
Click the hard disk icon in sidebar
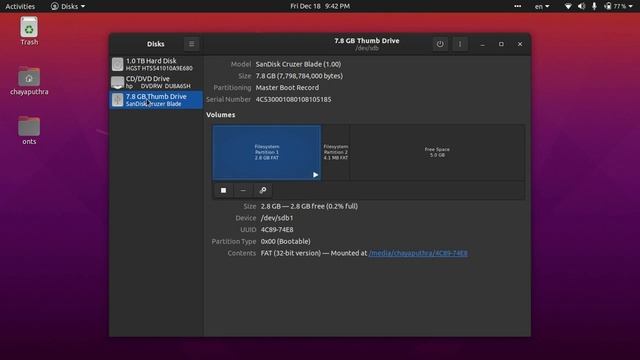click(118, 64)
